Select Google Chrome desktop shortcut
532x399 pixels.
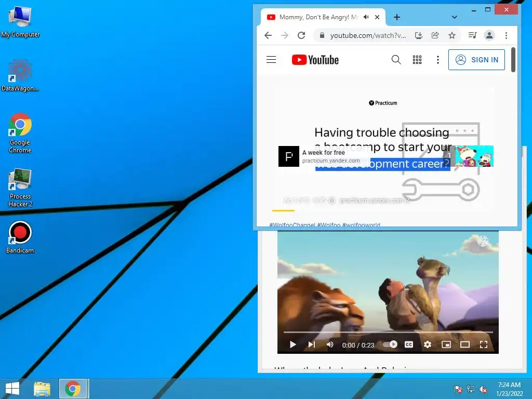point(20,133)
